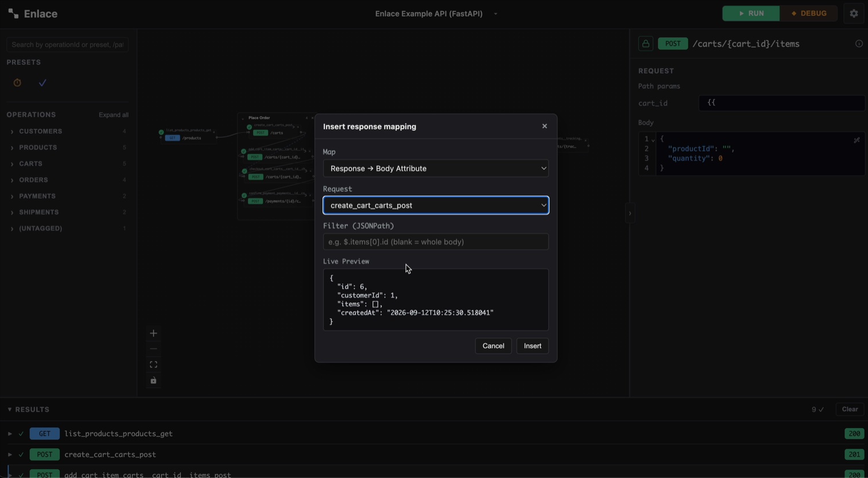Click the operation search field

point(67,44)
